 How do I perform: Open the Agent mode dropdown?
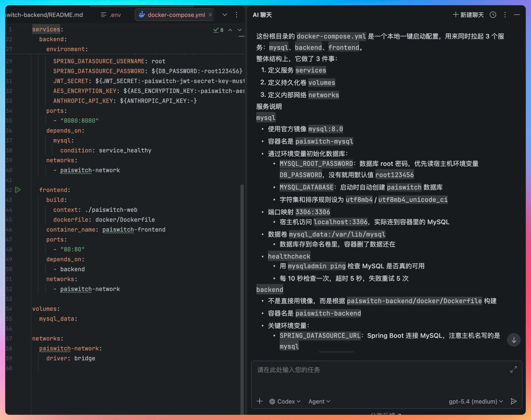[319, 401]
